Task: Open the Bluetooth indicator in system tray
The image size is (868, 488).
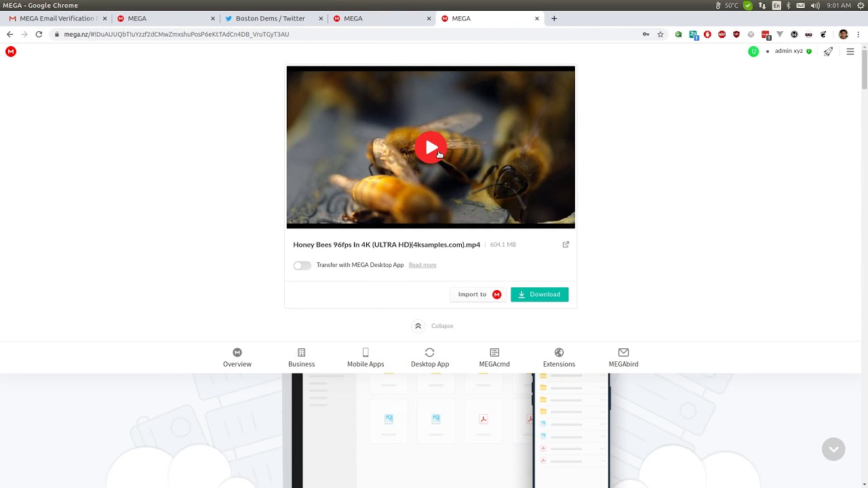Action: [789, 5]
